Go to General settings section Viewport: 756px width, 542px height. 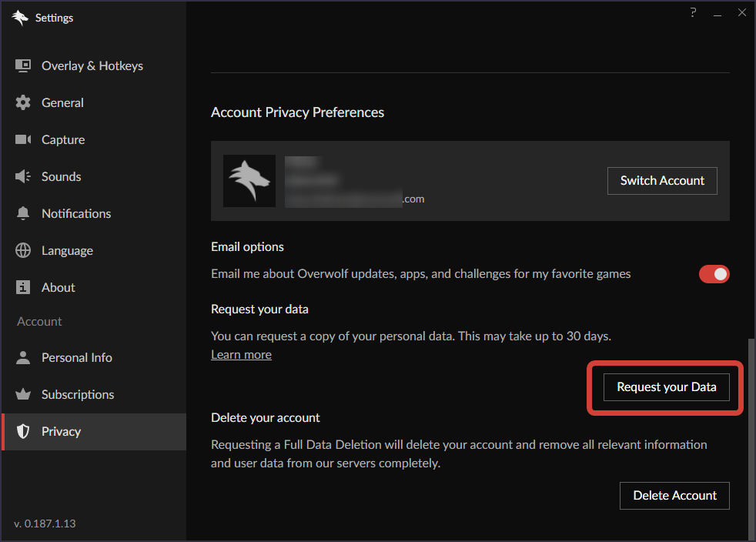click(x=94, y=102)
